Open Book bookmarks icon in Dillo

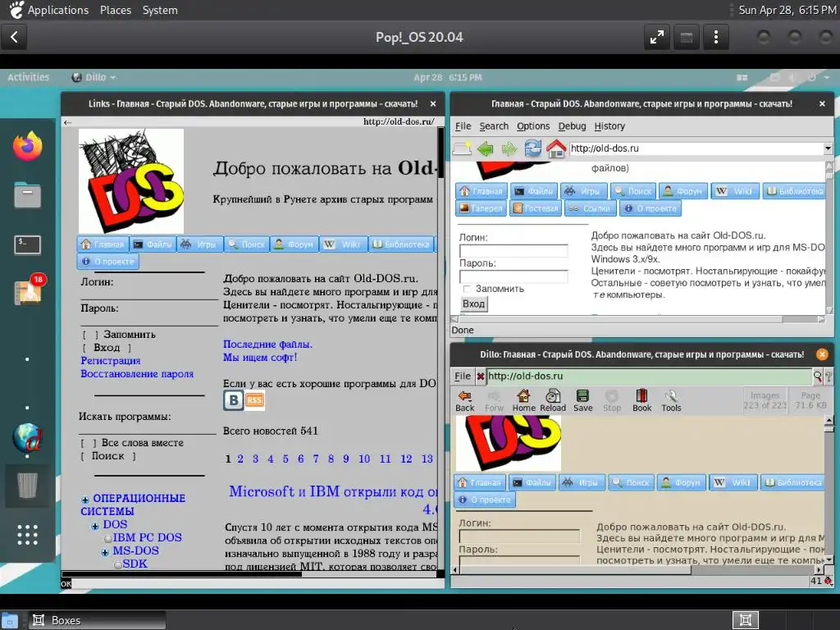tap(641, 400)
